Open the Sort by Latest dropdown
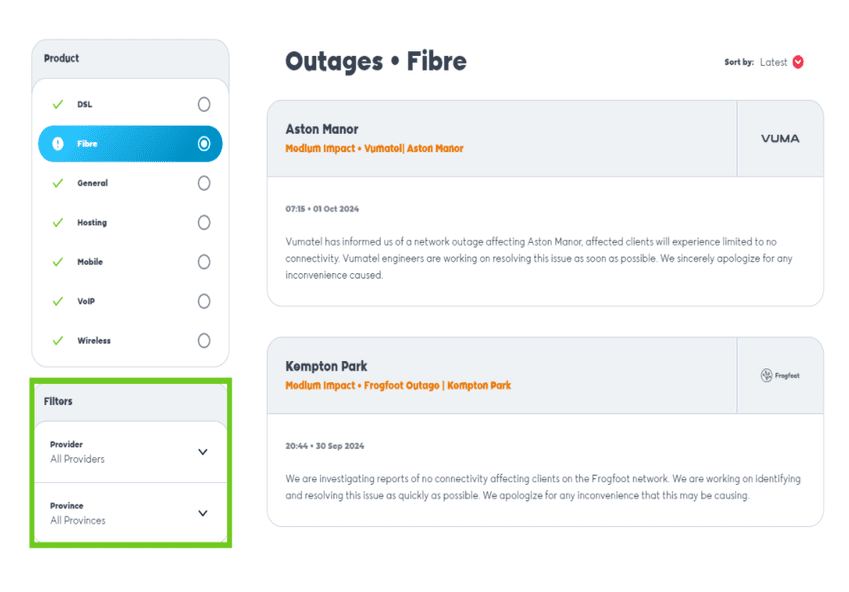Image resolution: width=849 pixels, height=592 pixels. pyautogui.click(x=773, y=62)
